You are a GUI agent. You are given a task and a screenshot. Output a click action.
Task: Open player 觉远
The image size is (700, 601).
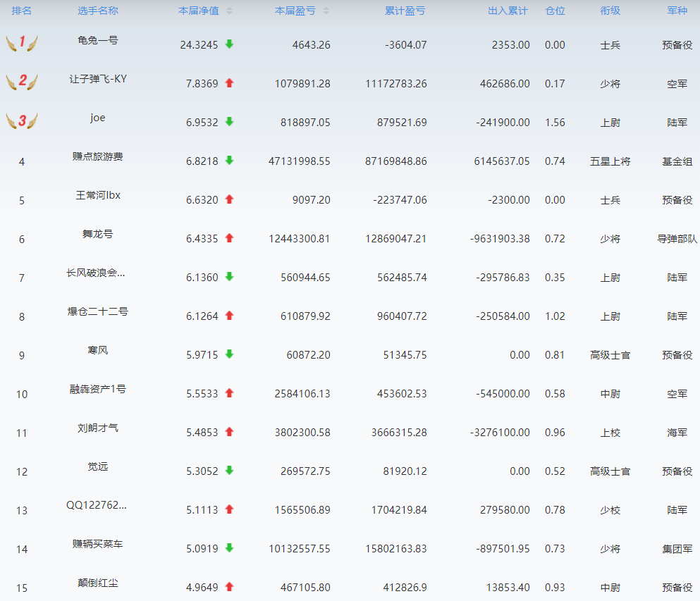pyautogui.click(x=98, y=466)
